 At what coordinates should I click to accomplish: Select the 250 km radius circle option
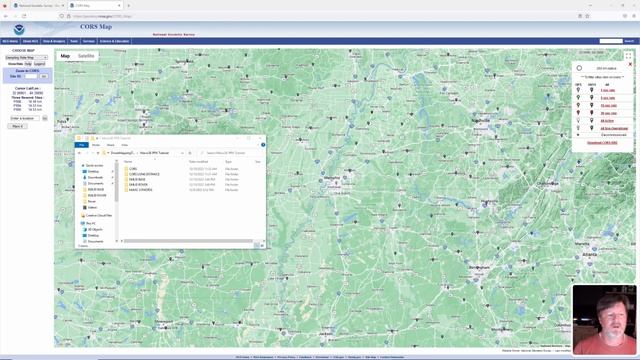click(579, 68)
